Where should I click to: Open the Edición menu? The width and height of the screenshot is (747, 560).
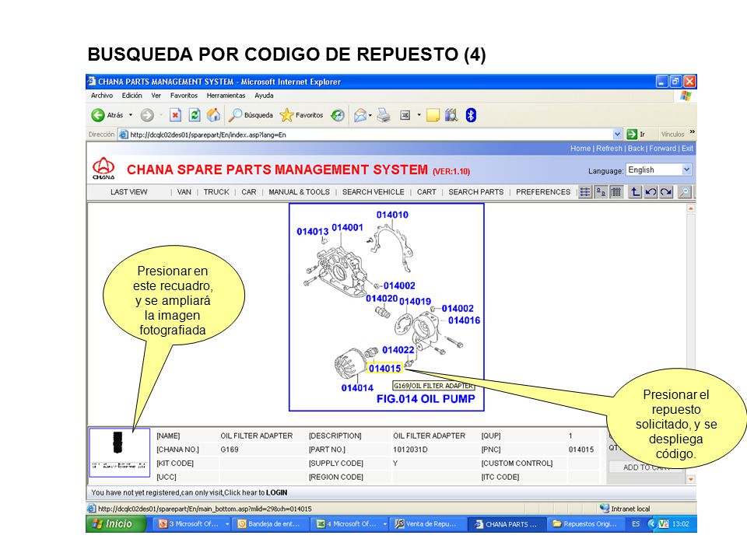[132, 95]
